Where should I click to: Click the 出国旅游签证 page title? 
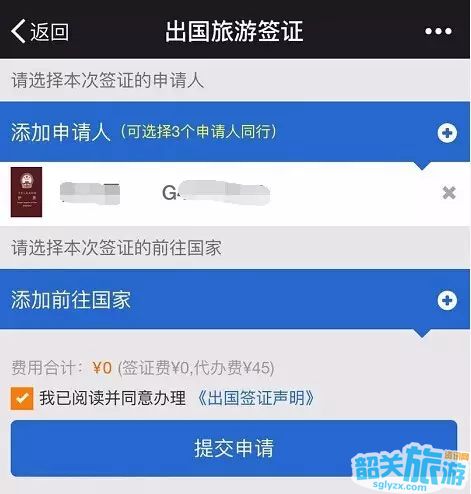click(234, 31)
